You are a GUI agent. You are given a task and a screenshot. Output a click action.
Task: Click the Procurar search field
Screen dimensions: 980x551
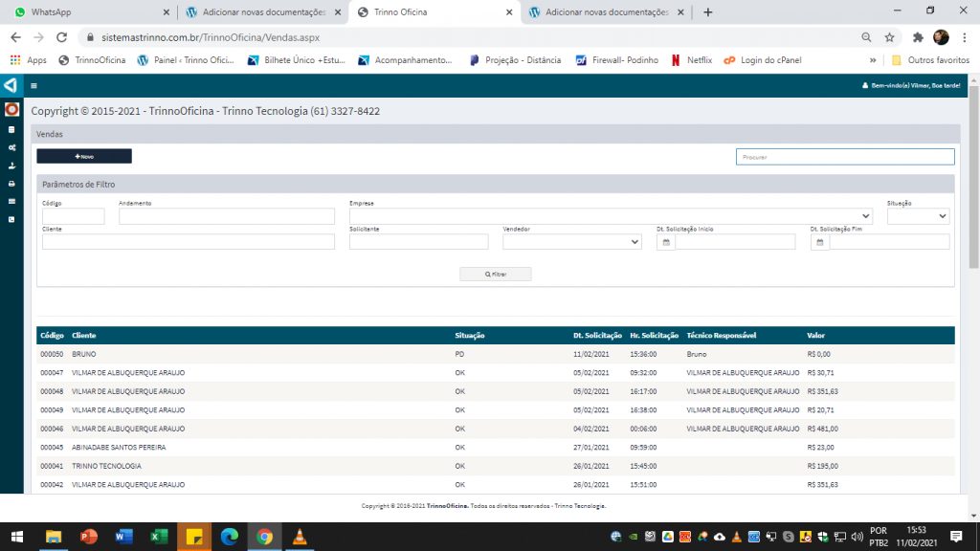[844, 157]
